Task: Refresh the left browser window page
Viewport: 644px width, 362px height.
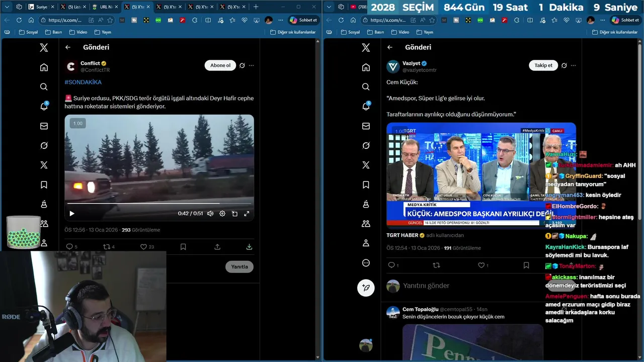Action: [x=19, y=20]
